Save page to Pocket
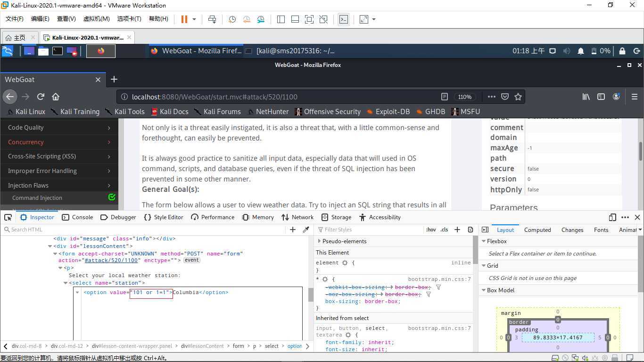Image resolution: width=644 pixels, height=362 pixels. pyautogui.click(x=505, y=97)
